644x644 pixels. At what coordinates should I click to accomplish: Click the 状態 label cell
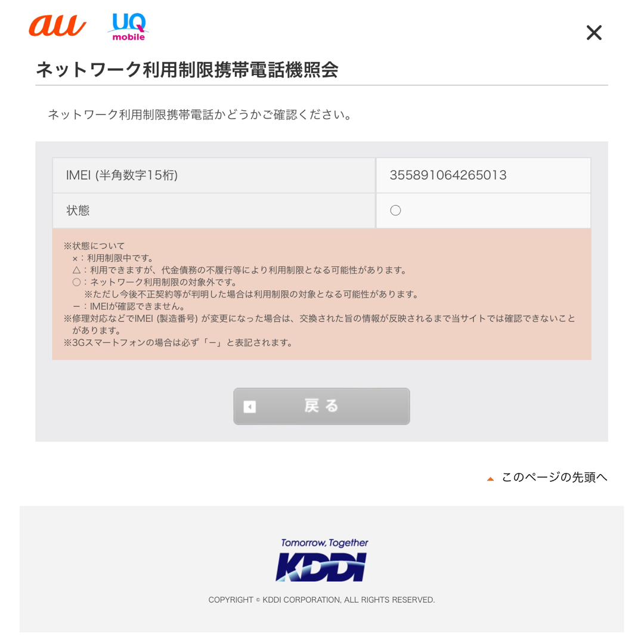coord(214,210)
